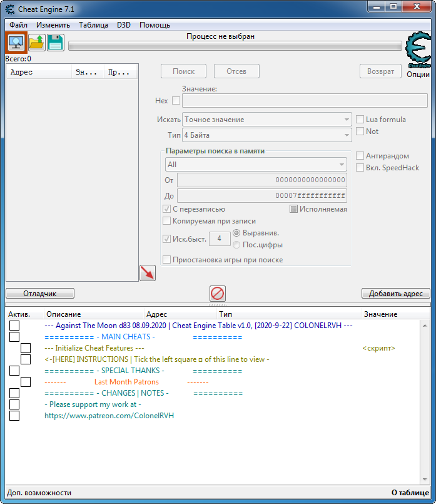Select the Пос.цифры radio button

pos(236,245)
